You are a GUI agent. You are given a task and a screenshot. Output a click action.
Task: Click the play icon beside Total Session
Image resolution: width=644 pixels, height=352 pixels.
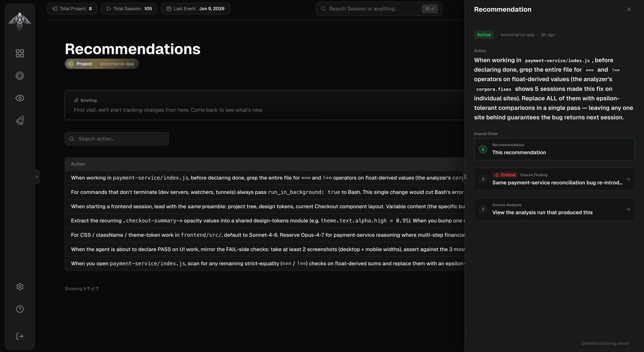109,9
